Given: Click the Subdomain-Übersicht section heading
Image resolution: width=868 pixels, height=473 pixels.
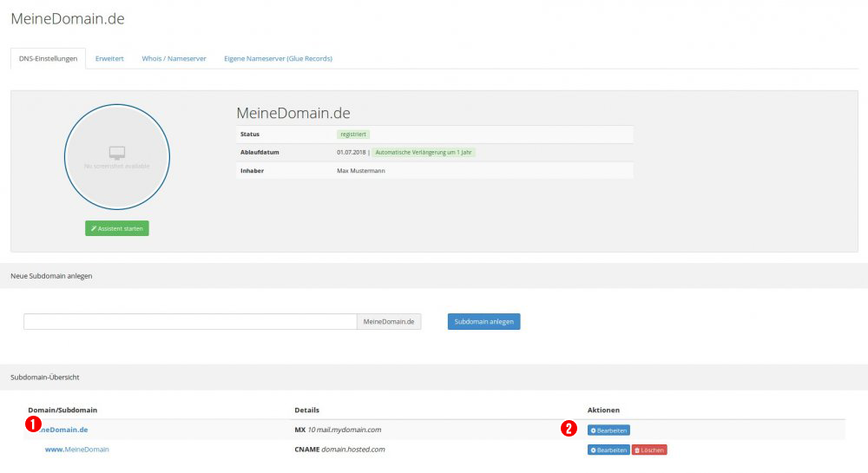Looking at the screenshot, I should 45,378.
